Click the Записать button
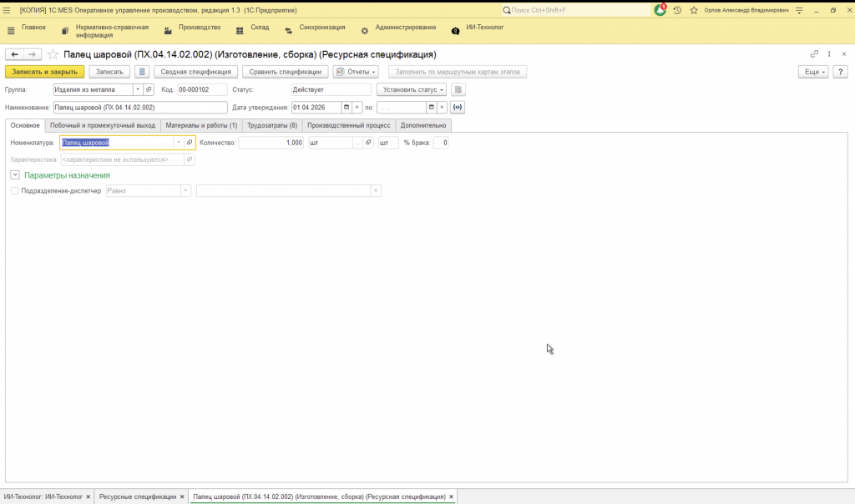The height and width of the screenshot is (504, 855). pos(109,72)
